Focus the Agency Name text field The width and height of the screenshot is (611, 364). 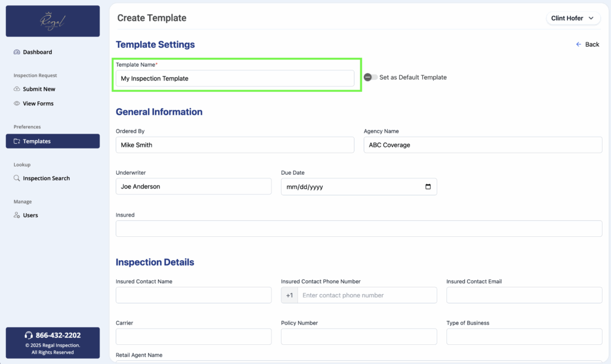pyautogui.click(x=483, y=145)
